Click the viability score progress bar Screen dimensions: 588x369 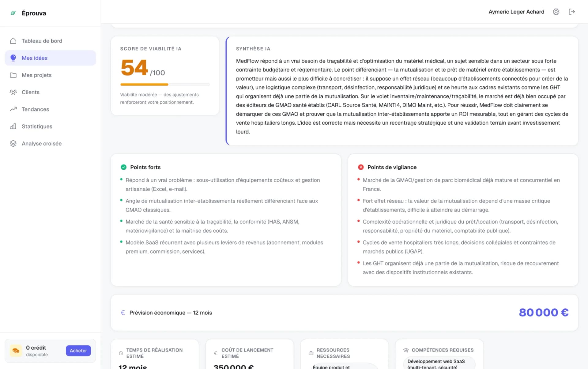coord(165,85)
